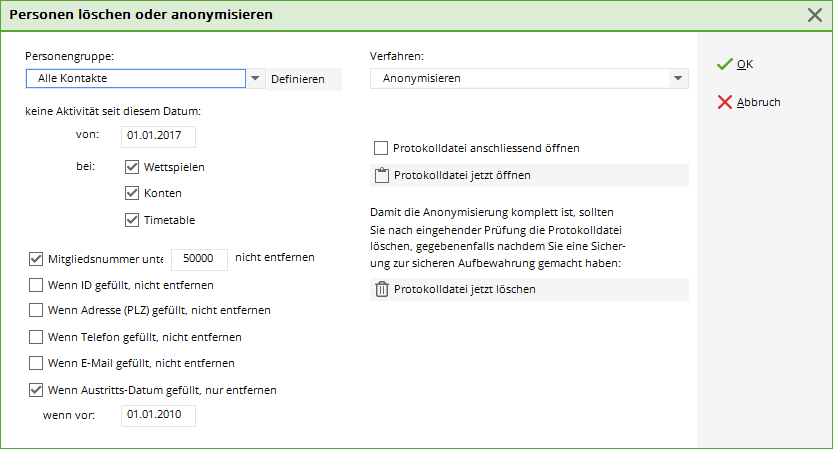The height and width of the screenshot is (449, 833).
Task: Click the 'wenn vor' date field 01.01.2010
Action: [157, 415]
